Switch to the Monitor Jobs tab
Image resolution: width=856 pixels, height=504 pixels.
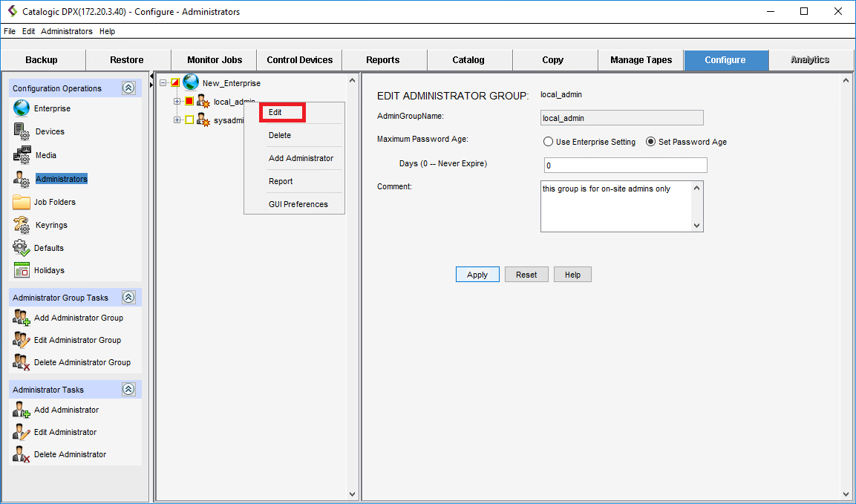214,60
